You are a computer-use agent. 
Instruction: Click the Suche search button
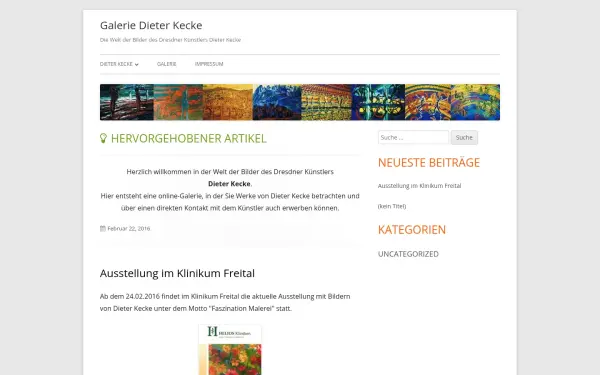(x=464, y=137)
